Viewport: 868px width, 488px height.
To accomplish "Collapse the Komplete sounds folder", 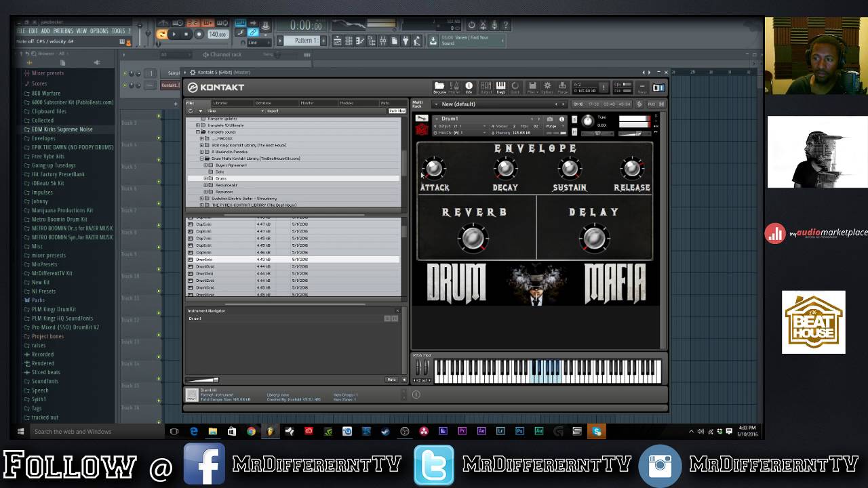I will click(x=198, y=132).
